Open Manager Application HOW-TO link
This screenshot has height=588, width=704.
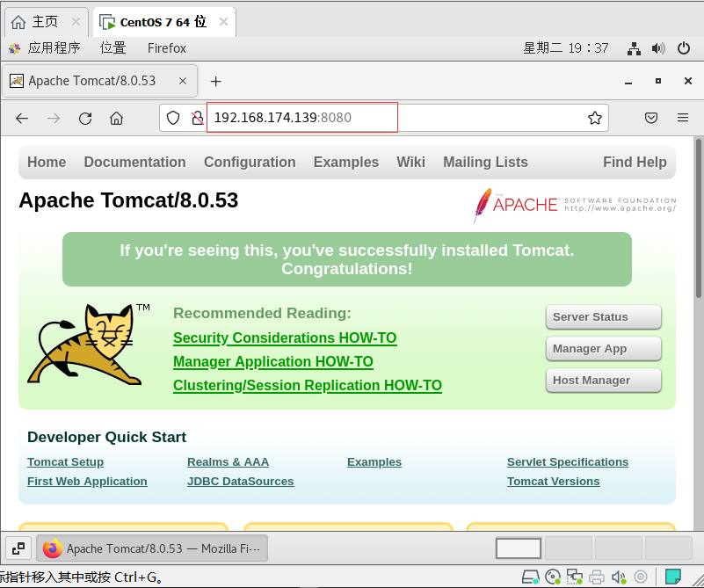point(273,362)
